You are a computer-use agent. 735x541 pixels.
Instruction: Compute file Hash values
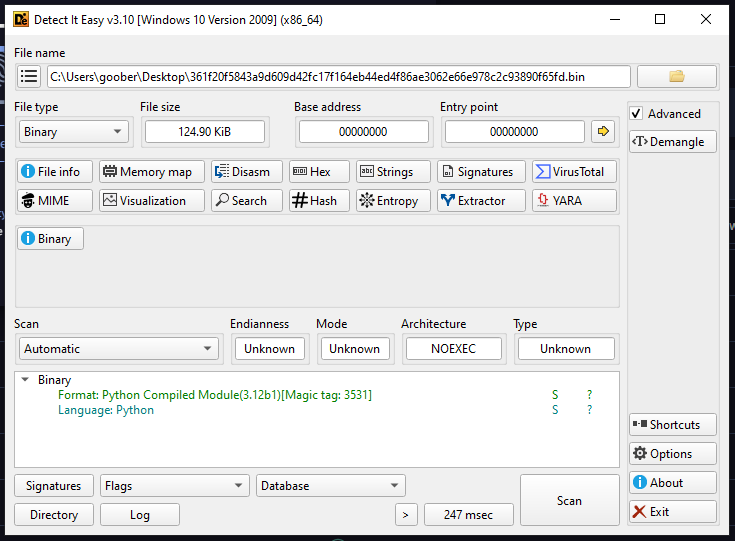click(x=319, y=201)
